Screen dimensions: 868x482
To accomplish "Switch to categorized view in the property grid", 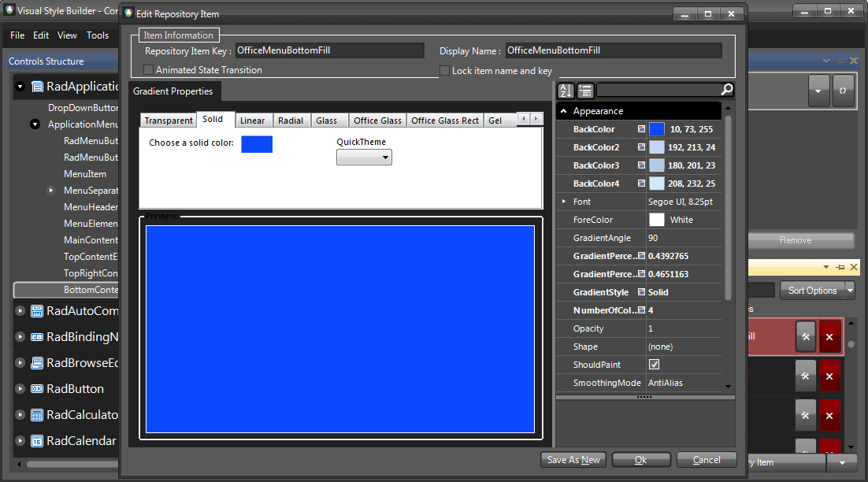I will (585, 91).
